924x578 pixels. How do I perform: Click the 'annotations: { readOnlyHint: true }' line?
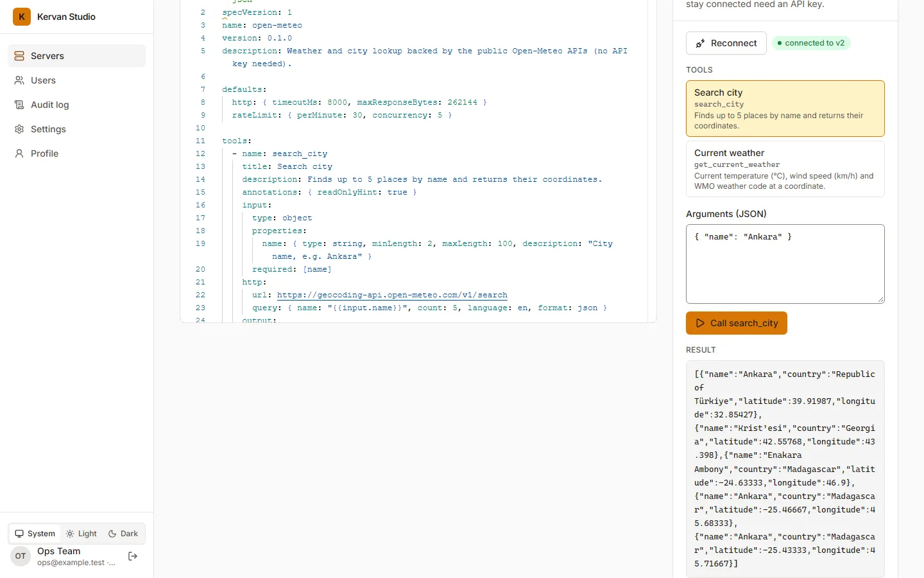[x=329, y=192]
